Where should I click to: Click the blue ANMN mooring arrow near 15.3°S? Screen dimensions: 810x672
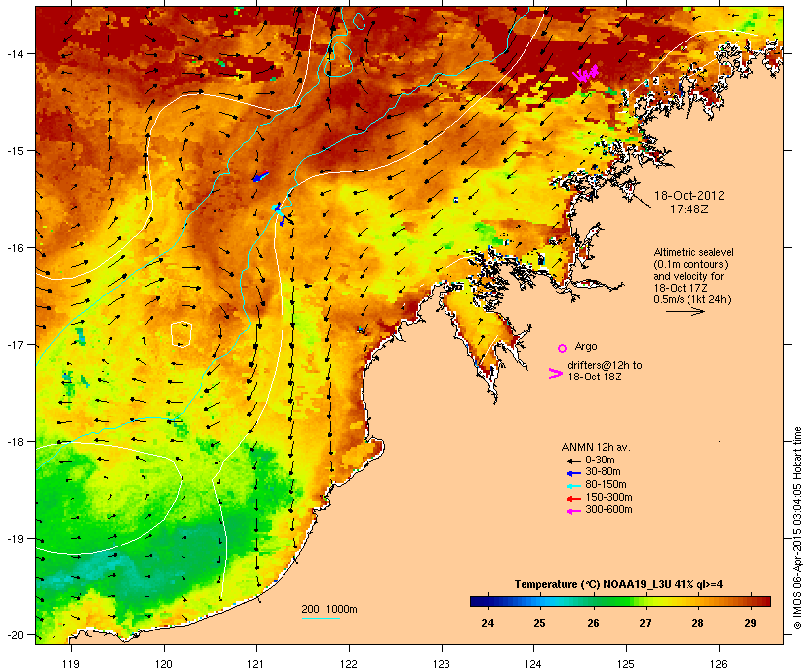pyautogui.click(x=261, y=176)
